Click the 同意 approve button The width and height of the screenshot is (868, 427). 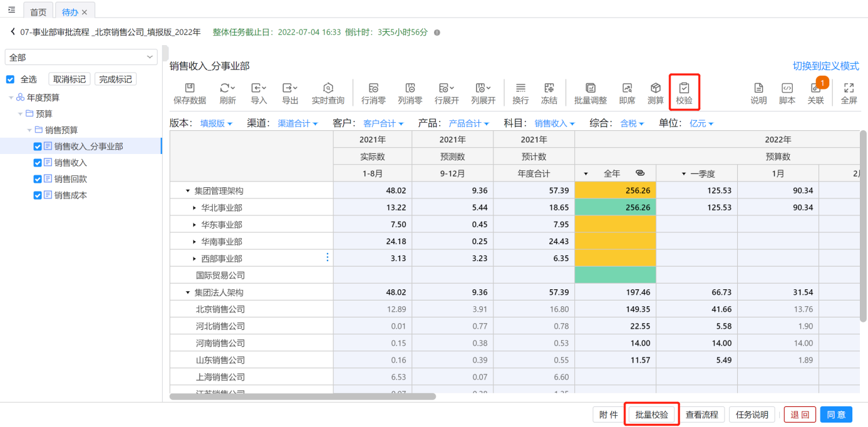pyautogui.click(x=835, y=414)
